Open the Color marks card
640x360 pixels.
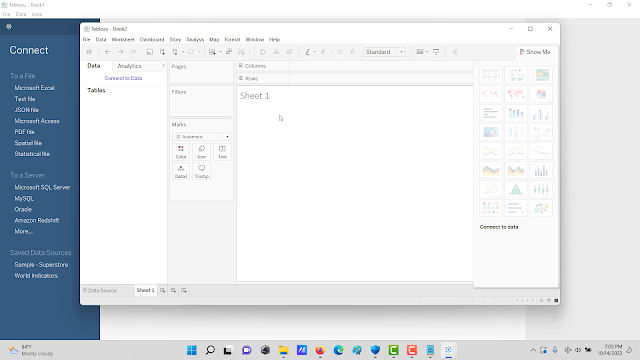pos(181,152)
